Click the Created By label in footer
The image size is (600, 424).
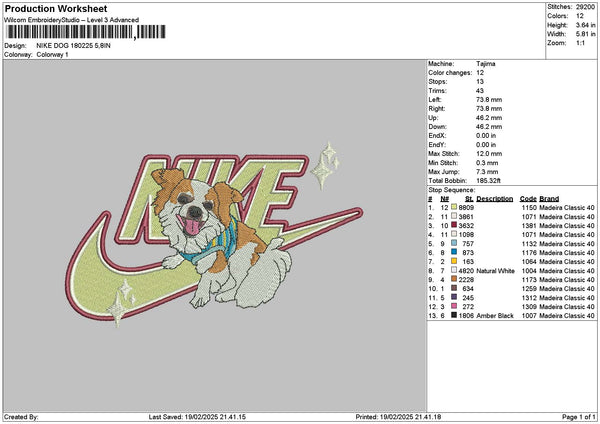tap(21, 417)
